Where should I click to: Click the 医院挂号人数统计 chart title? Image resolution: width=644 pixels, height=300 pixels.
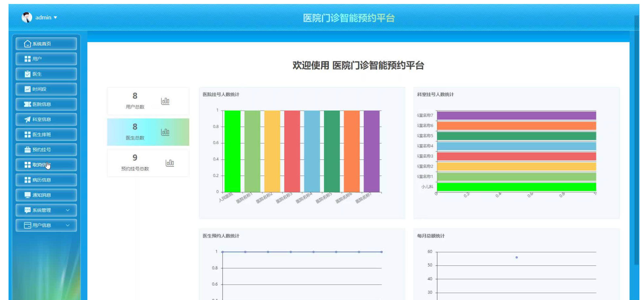221,95
